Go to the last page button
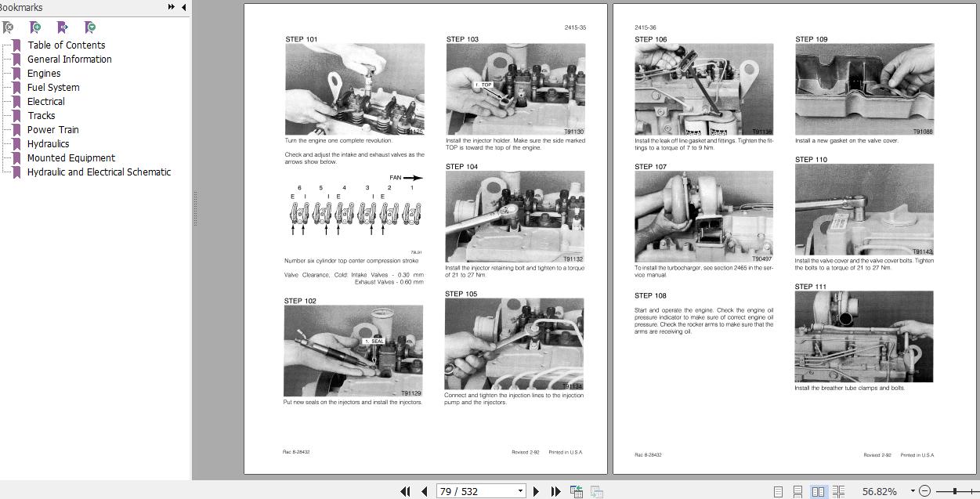 coord(556,491)
